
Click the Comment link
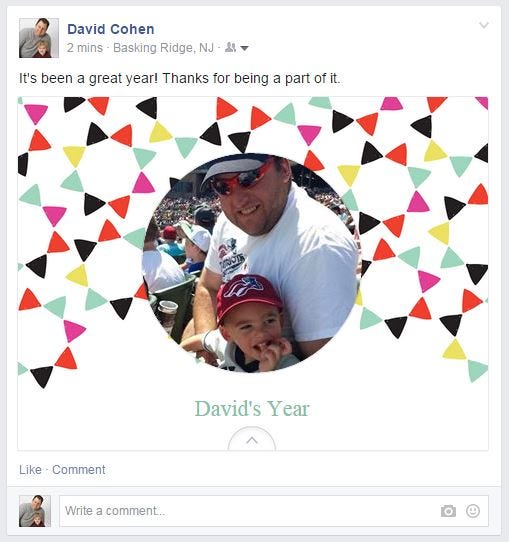pos(79,470)
